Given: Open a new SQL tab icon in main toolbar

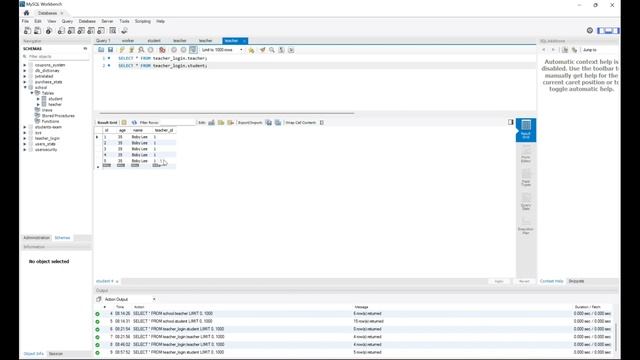Looking at the screenshot, I should tap(27, 31).
